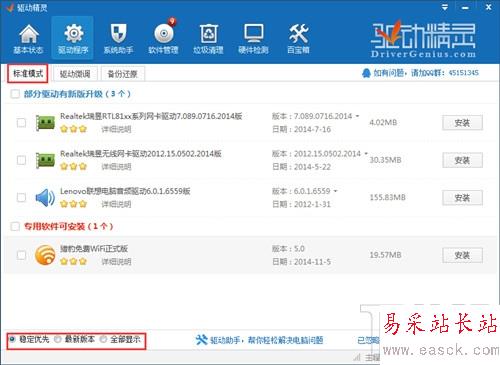Switch to the 驱动微调 tab
The image size is (500, 365).
(75, 74)
